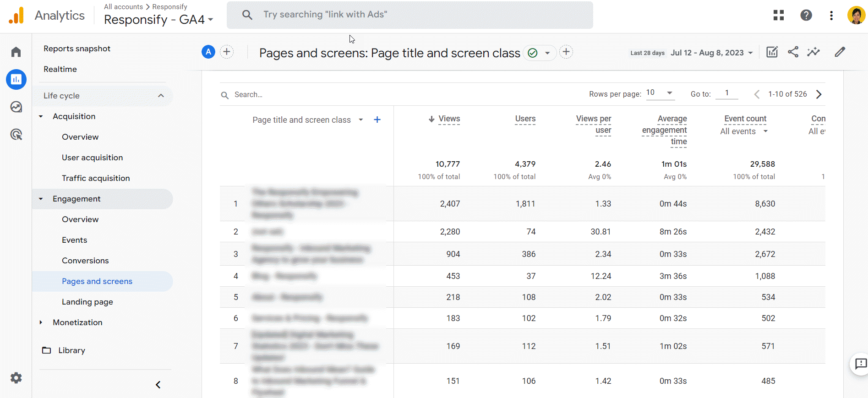Sort table by Users column header
This screenshot has height=398, width=868.
[x=525, y=119]
